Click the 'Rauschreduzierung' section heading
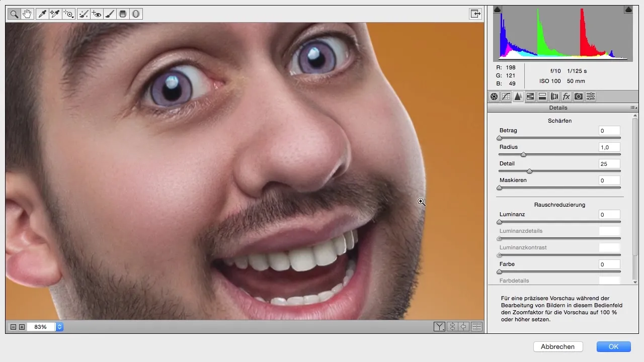Image resolution: width=644 pixels, height=362 pixels. point(559,205)
